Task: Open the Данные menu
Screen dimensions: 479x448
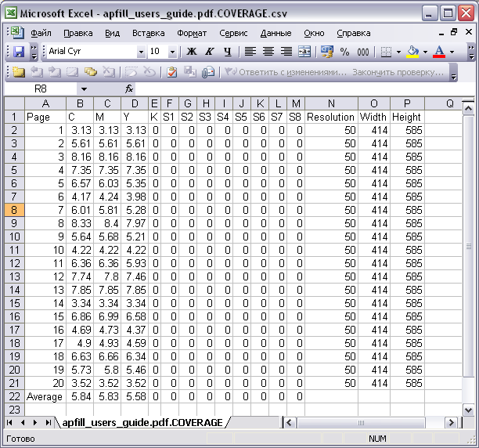Action: tap(276, 33)
